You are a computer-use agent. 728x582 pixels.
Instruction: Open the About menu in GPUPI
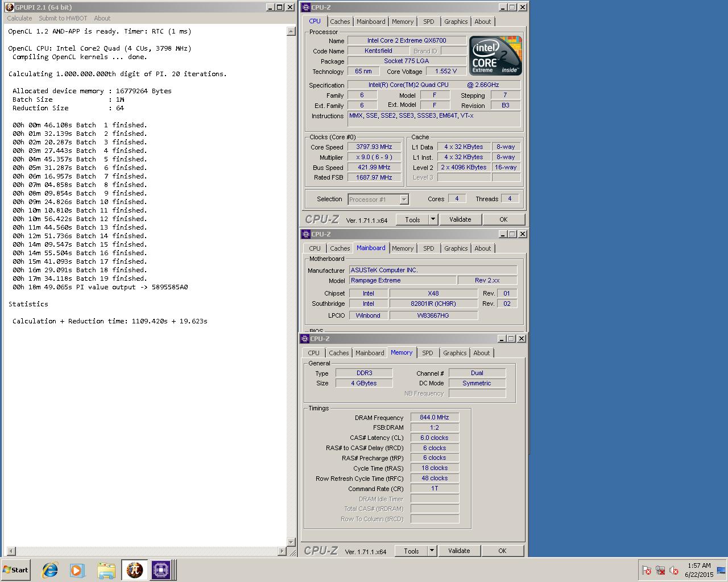[102, 18]
